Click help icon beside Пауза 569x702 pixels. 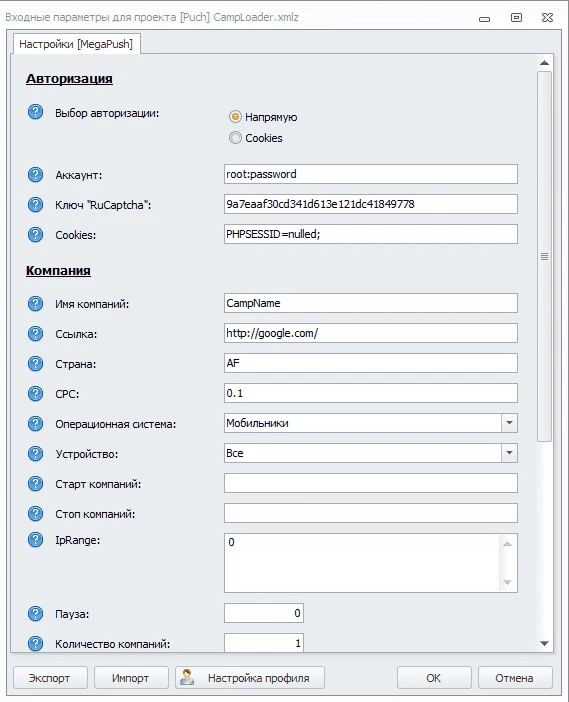(35, 613)
